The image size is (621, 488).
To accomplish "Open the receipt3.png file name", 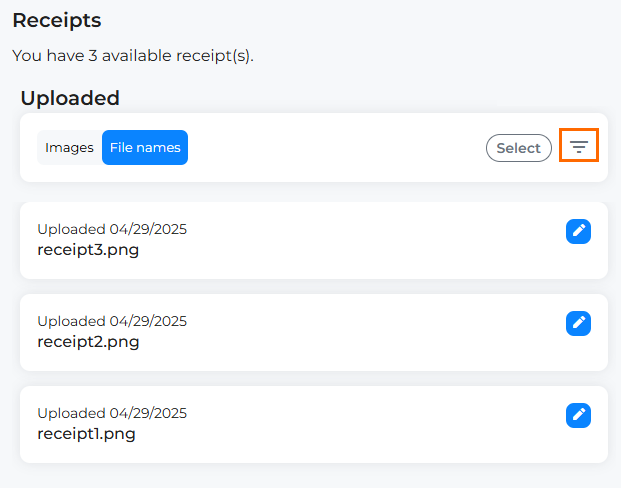I will 88,250.
